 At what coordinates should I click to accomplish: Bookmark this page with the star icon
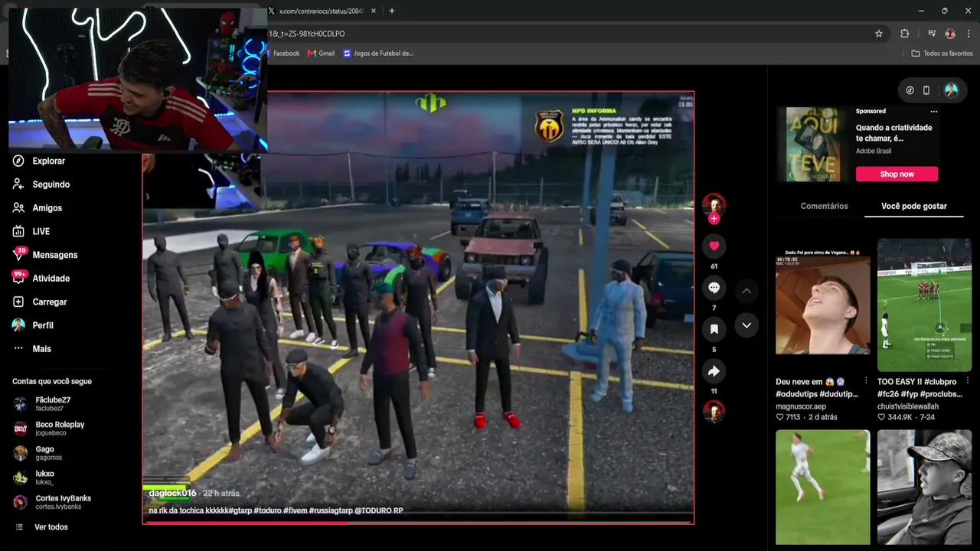879,34
